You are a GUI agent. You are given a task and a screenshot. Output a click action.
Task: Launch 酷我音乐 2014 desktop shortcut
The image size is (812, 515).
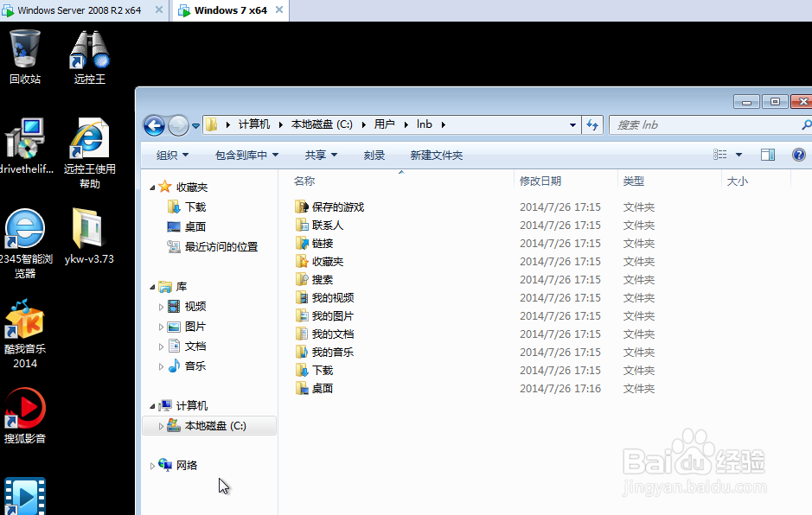[x=24, y=334]
